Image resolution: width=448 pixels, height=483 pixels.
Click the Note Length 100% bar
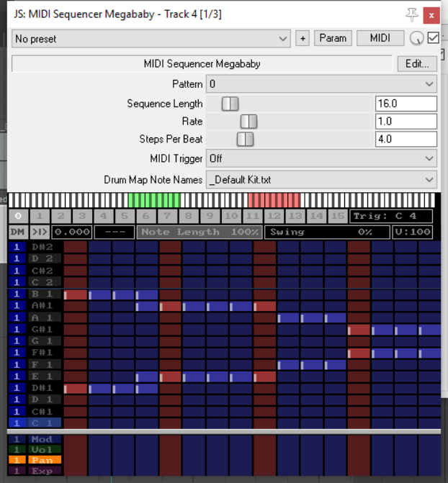[x=200, y=232]
